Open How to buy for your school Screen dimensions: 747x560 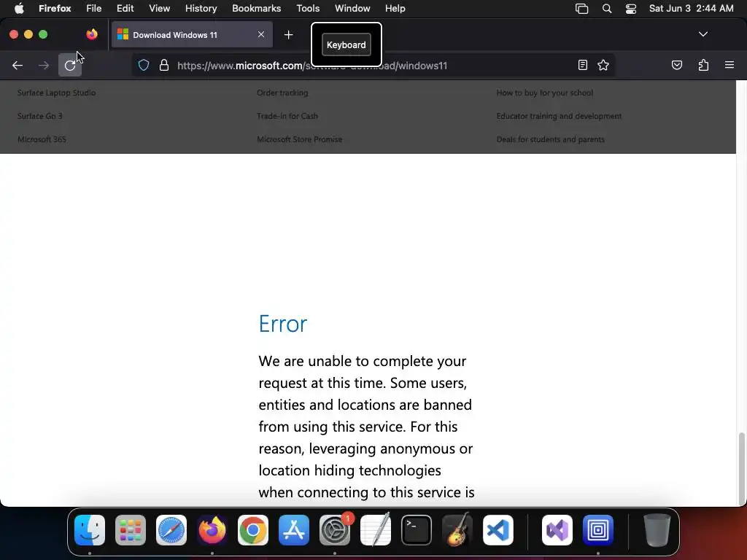(545, 93)
